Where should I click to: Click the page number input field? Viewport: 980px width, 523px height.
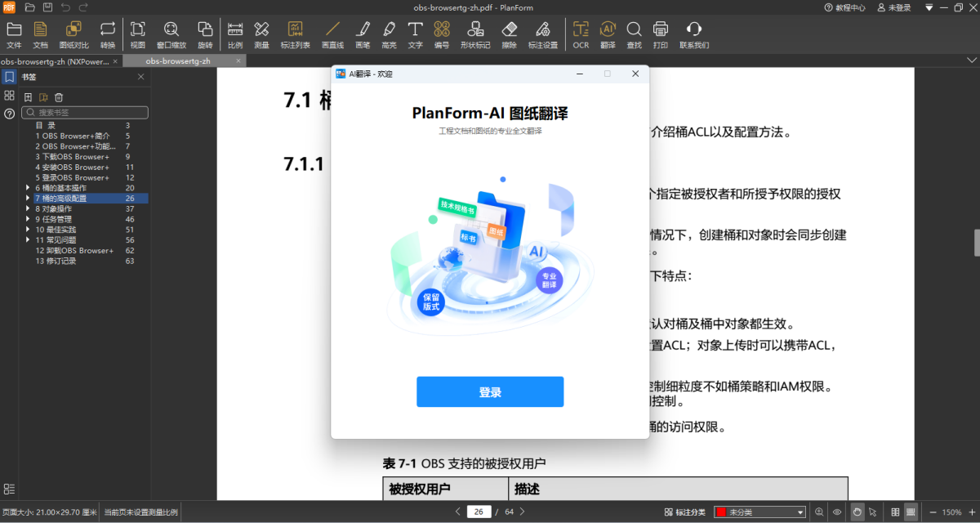(x=479, y=511)
